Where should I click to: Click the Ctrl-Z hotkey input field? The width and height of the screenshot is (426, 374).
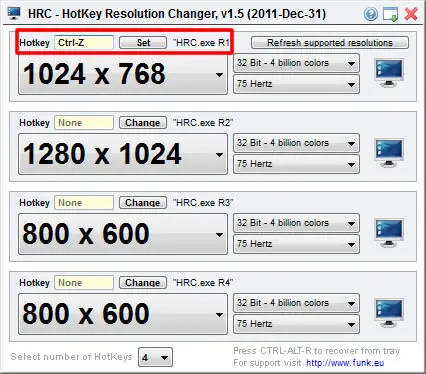pos(84,43)
